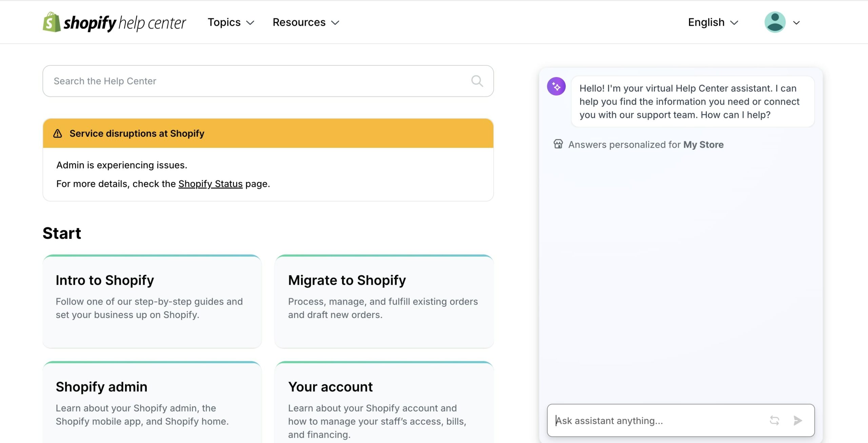Image resolution: width=868 pixels, height=443 pixels.
Task: Click the store icon beside Answers personalized
Action: pyautogui.click(x=558, y=144)
